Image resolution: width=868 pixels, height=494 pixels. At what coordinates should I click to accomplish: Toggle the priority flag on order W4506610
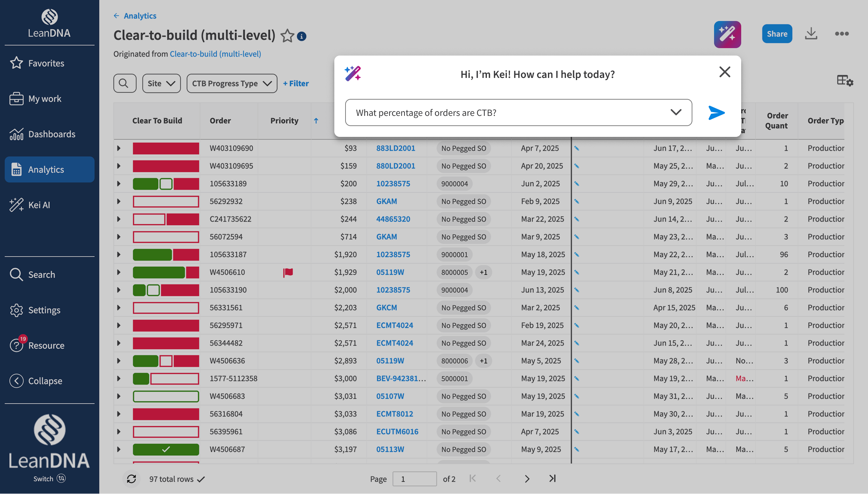pyautogui.click(x=288, y=272)
